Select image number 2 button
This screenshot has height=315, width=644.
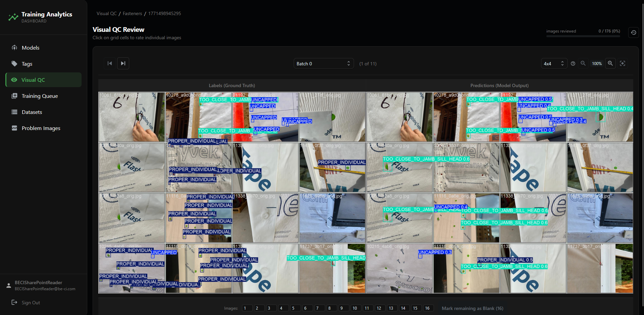pyautogui.click(x=259, y=308)
